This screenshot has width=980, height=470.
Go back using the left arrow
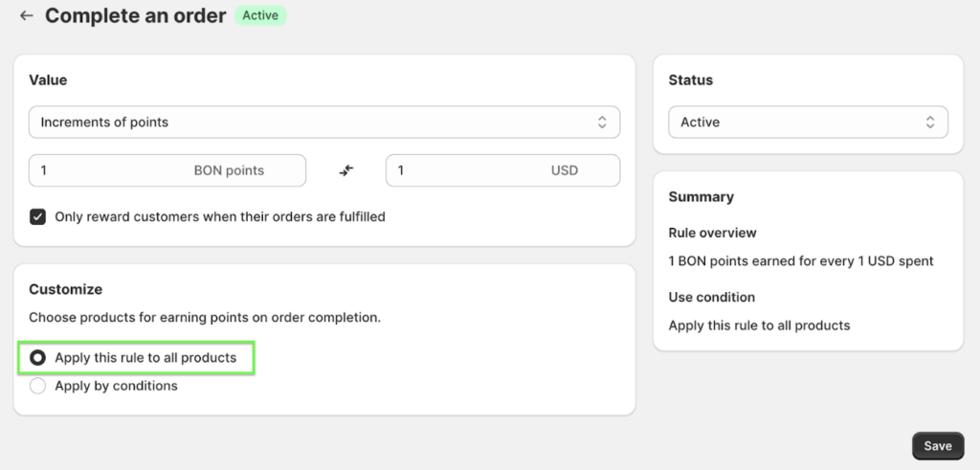26,15
